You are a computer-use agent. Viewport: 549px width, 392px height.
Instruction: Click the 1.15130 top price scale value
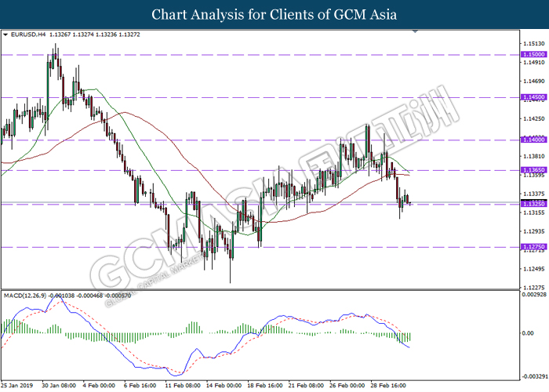(x=534, y=44)
